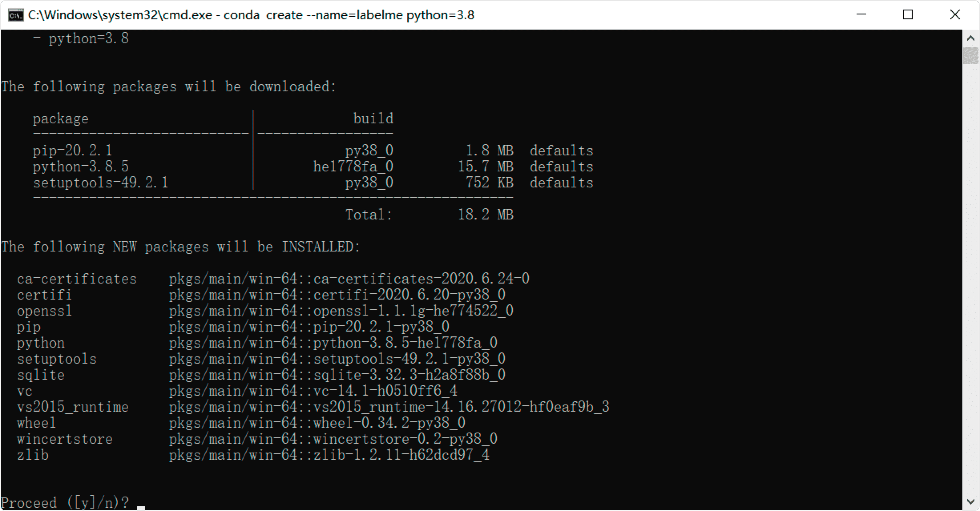This screenshot has height=511, width=980.
Task: Click the openssl-1.1.1g package path
Action: click(341, 311)
